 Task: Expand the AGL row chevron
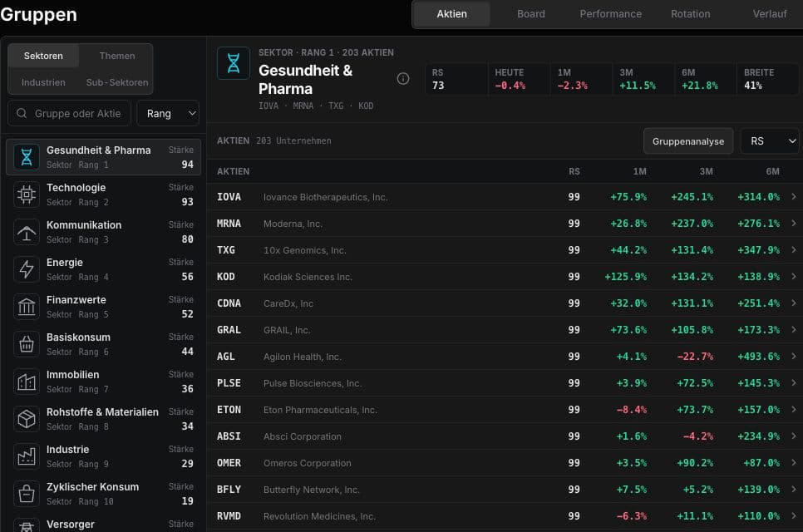(793, 357)
